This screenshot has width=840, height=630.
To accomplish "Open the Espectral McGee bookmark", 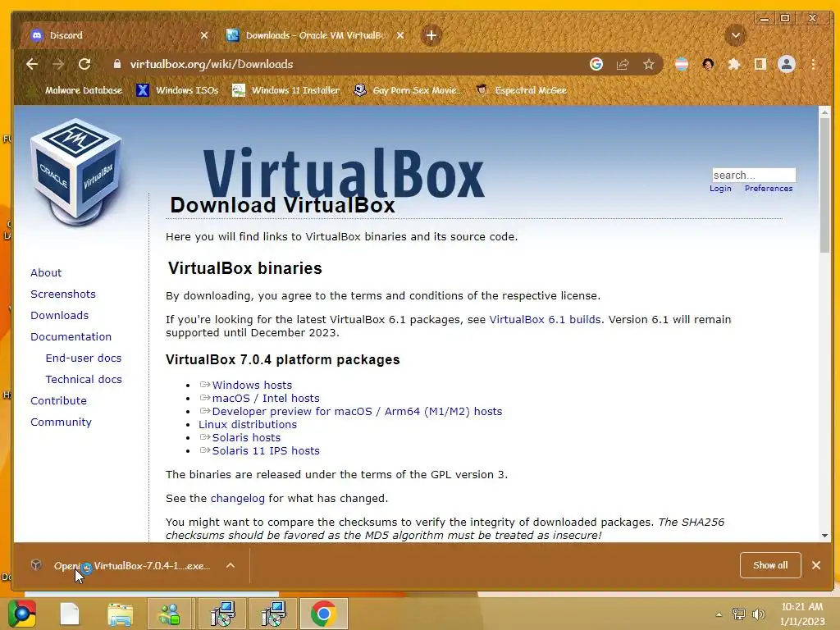I will pyautogui.click(x=521, y=90).
